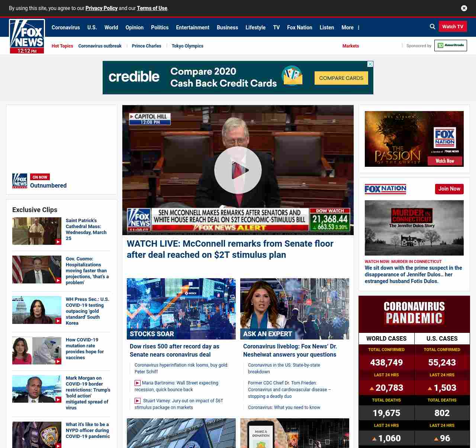Open the Gov. Cuomo hospitalizations clip thumbnail
Viewport: 476px width, 448px height.
tap(37, 270)
